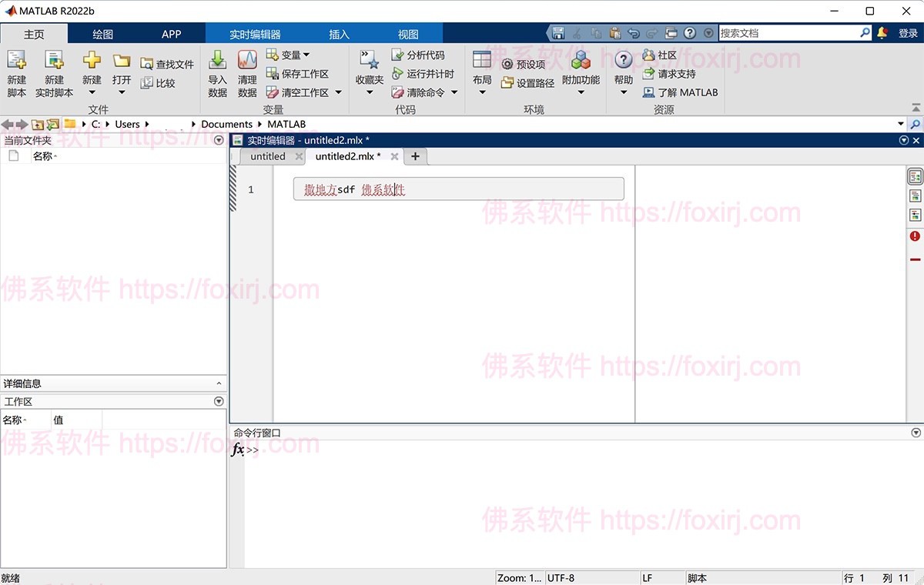Click the Sign In (登录) link
Viewport: 924px width, 585px height.
click(908, 34)
